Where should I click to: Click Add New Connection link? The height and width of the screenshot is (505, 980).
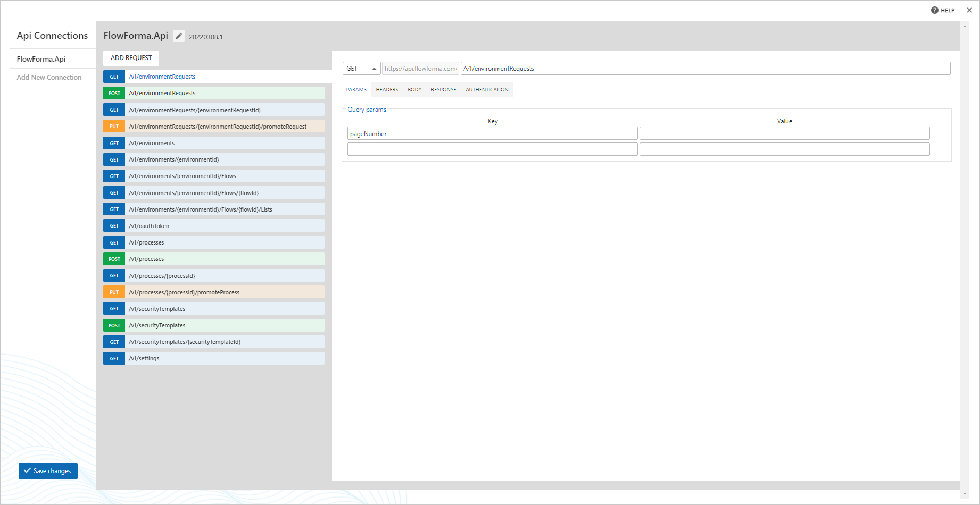point(49,78)
